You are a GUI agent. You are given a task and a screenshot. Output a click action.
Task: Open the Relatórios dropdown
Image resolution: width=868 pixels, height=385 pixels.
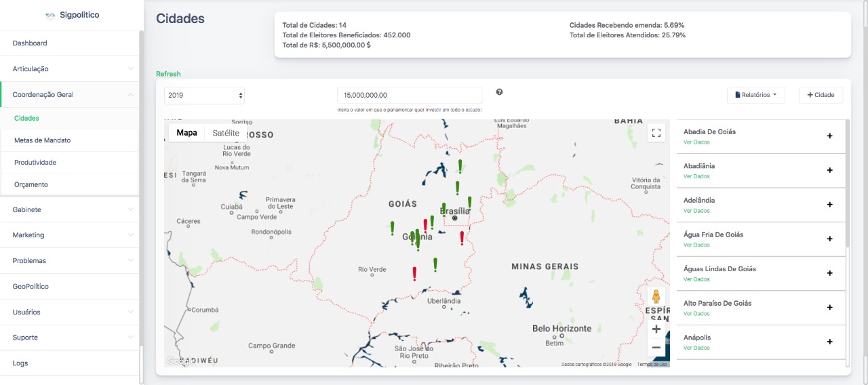coord(755,96)
